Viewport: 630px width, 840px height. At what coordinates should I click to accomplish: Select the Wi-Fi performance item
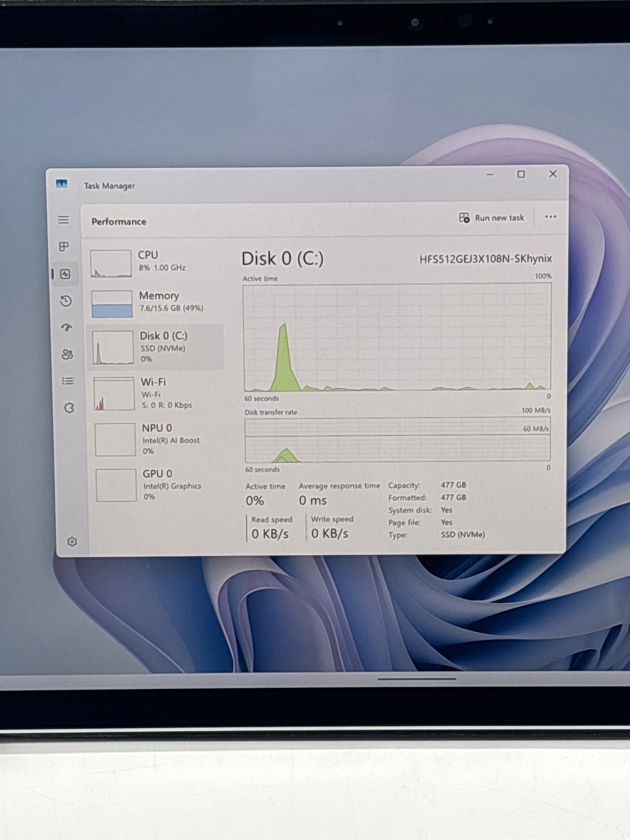(x=156, y=393)
